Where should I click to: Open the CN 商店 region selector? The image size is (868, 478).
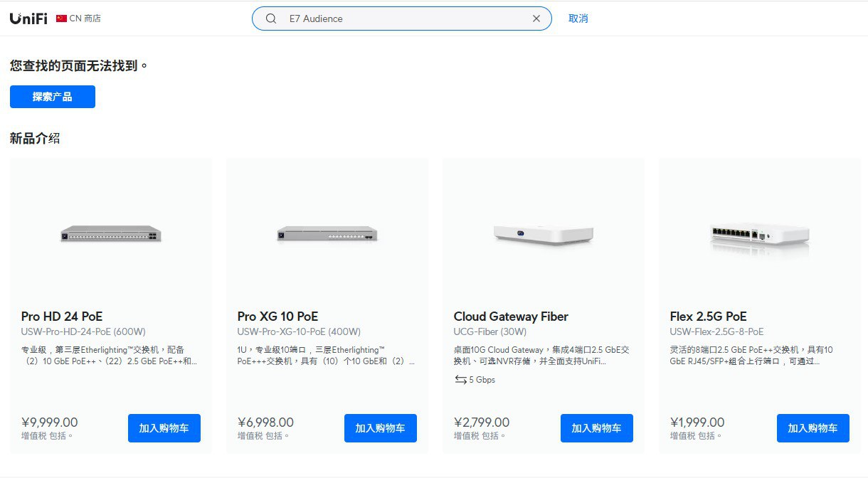pyautogui.click(x=85, y=18)
